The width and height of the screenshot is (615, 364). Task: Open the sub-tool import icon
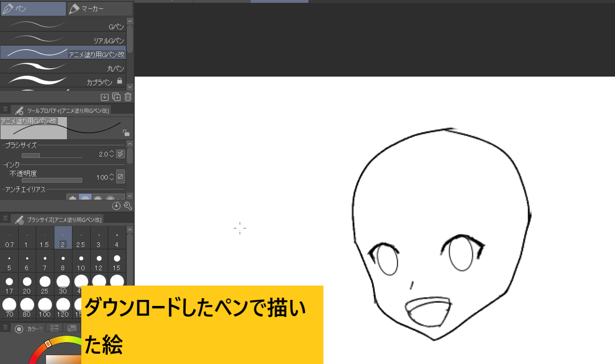pos(105,97)
